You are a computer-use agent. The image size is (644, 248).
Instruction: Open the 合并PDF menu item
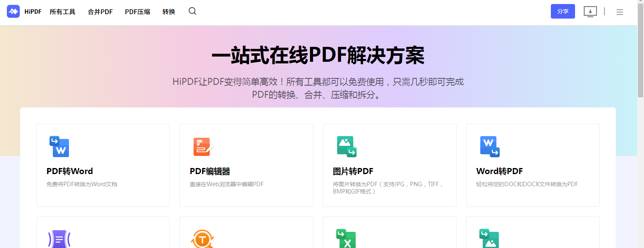coord(100,12)
